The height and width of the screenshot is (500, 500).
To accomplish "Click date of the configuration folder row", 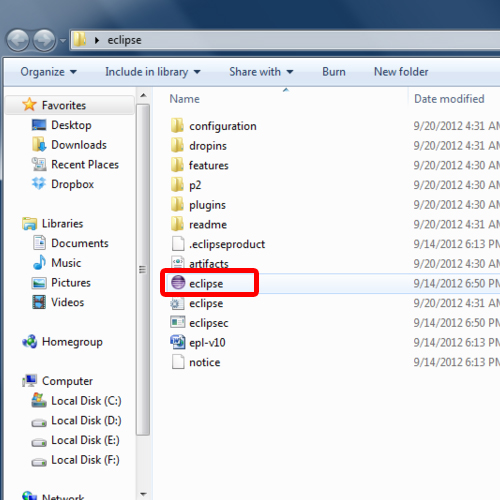I will point(457,125).
